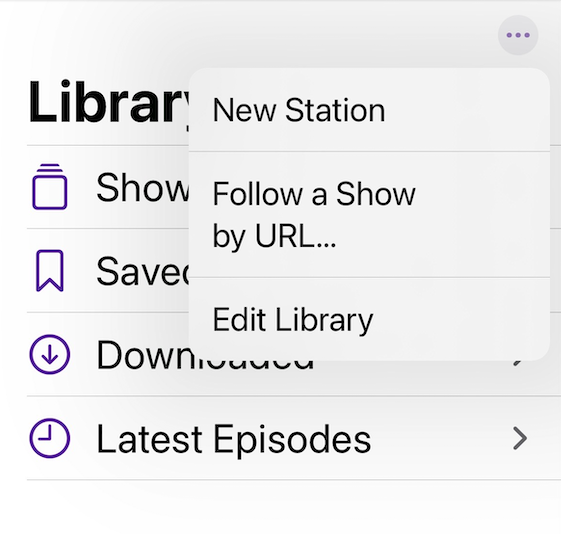Open the Shows list label
Viewport: 561px width, 534px height.
pyautogui.click(x=142, y=187)
